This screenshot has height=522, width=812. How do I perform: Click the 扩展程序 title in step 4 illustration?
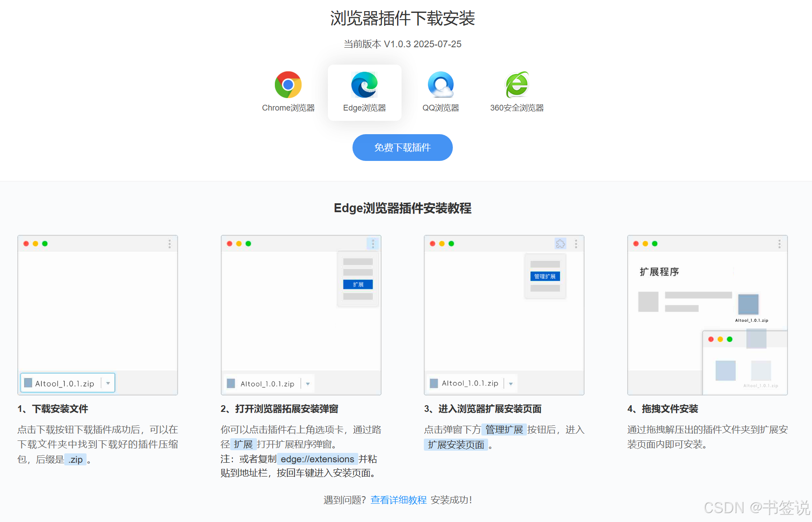[x=659, y=272]
